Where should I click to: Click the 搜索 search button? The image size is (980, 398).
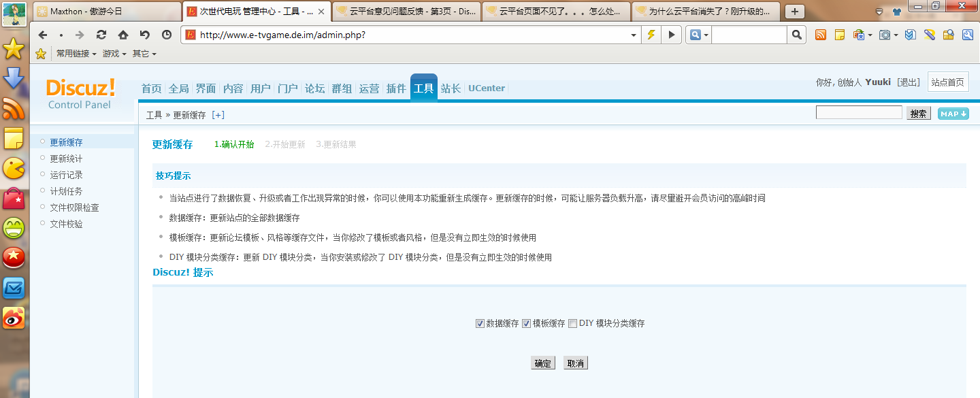pyautogui.click(x=919, y=114)
